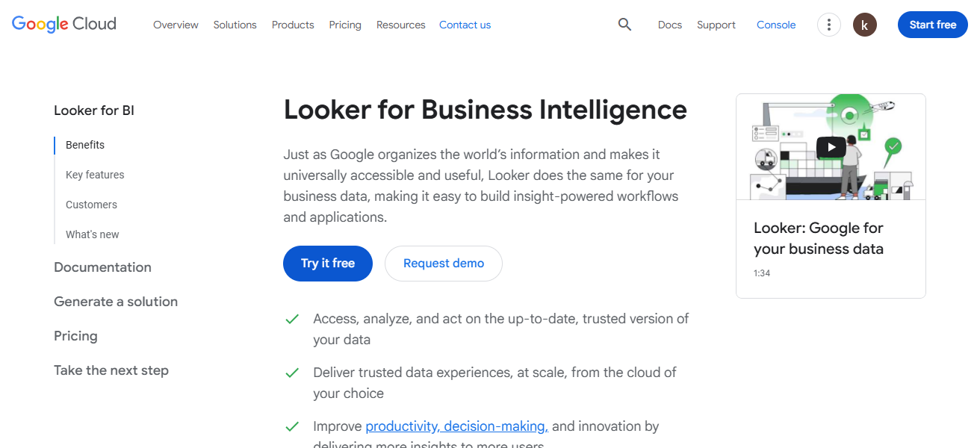980x448 pixels.
Task: Click the Try it free button
Action: pos(327,263)
